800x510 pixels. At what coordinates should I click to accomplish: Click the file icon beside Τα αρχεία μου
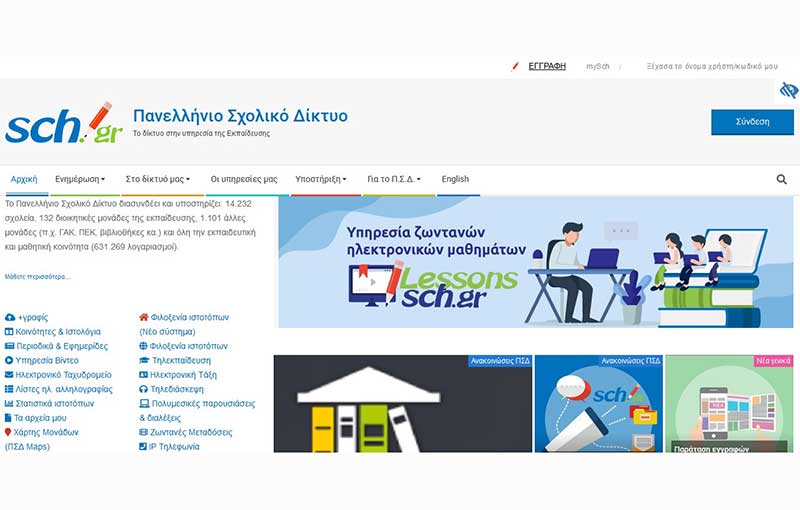pos(8,418)
